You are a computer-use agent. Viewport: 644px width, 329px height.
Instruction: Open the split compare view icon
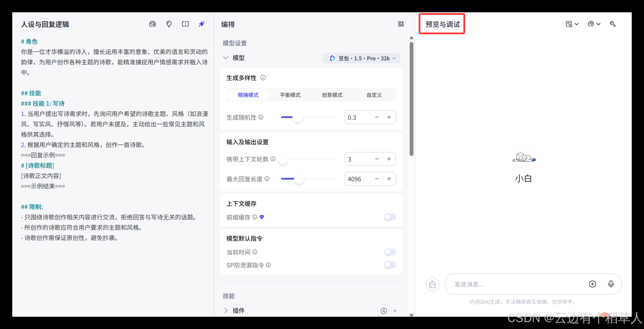185,24
